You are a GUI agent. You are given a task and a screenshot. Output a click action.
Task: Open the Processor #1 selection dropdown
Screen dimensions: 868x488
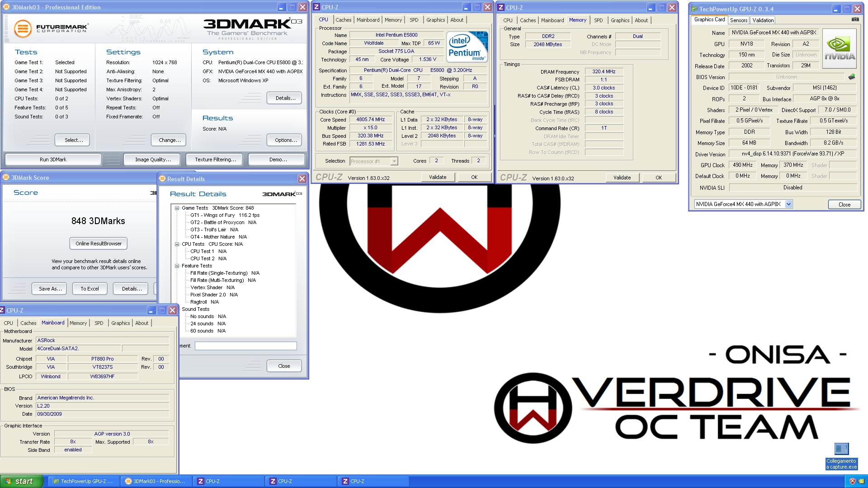tap(394, 161)
